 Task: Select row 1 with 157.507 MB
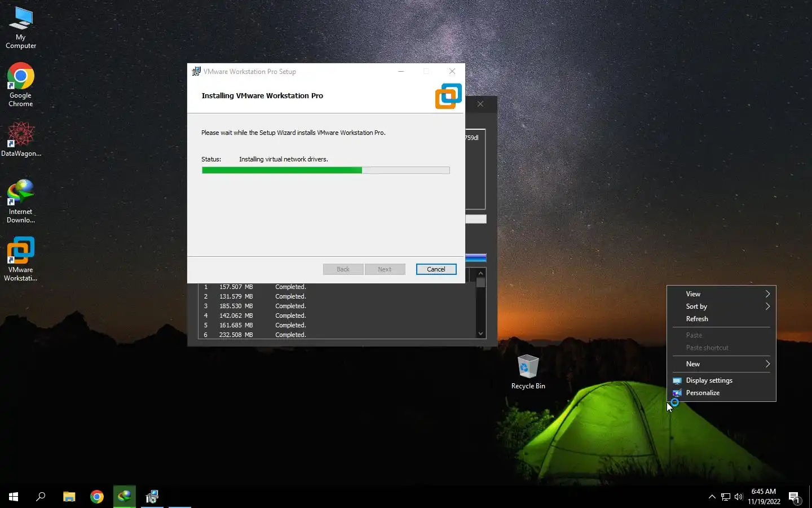click(337, 287)
